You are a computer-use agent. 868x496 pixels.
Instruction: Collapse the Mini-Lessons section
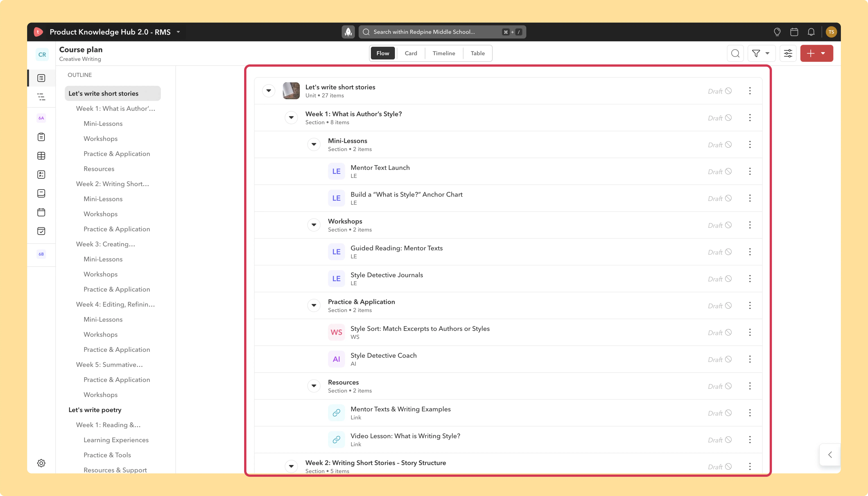[314, 144]
